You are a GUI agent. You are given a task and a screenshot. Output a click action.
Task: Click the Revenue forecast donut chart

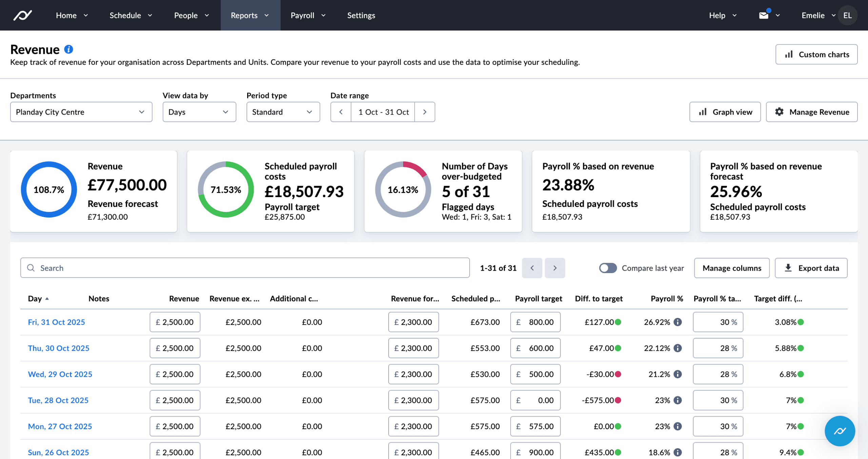click(x=48, y=189)
